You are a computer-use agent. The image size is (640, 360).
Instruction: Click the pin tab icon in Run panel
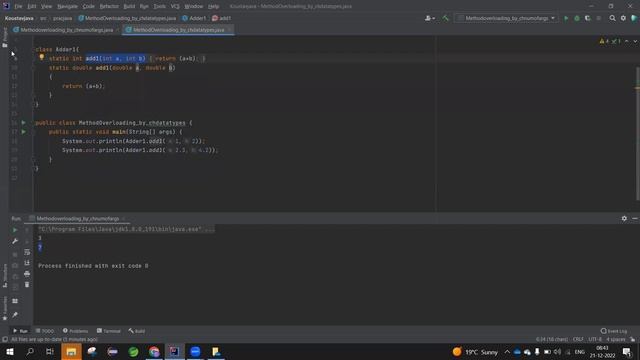pyautogui.click(x=15, y=315)
